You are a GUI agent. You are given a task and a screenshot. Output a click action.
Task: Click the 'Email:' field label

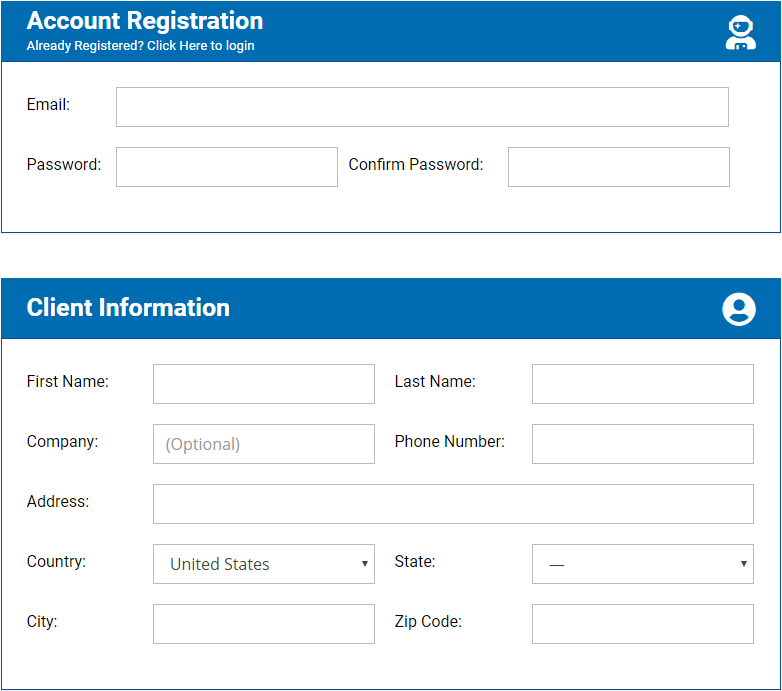pos(48,105)
